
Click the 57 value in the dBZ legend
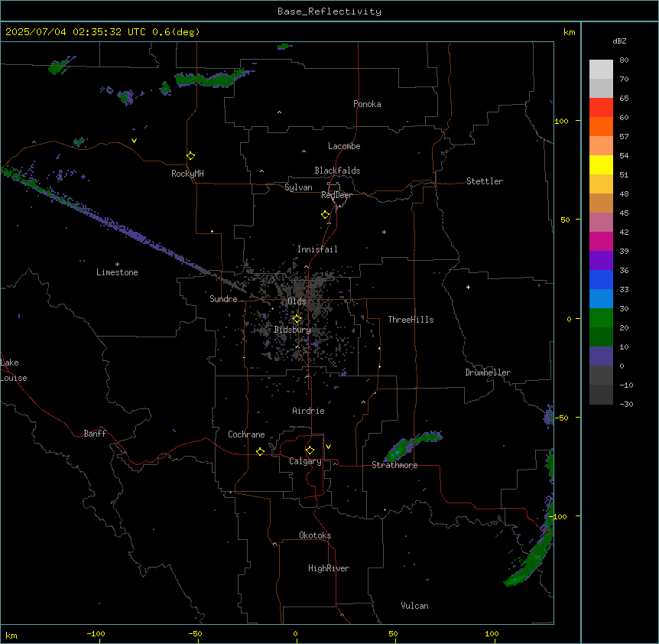point(624,136)
